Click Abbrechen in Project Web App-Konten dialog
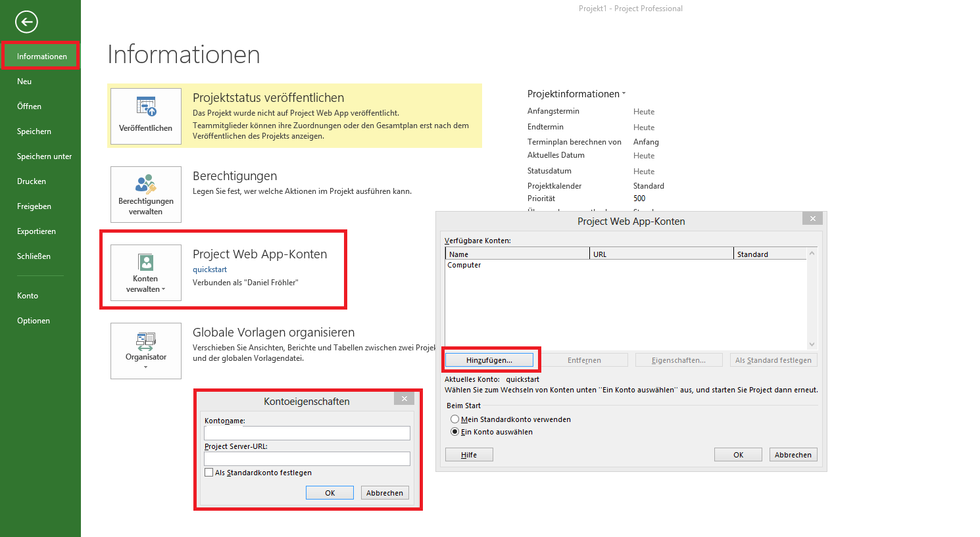This screenshot has width=980, height=537. (793, 455)
